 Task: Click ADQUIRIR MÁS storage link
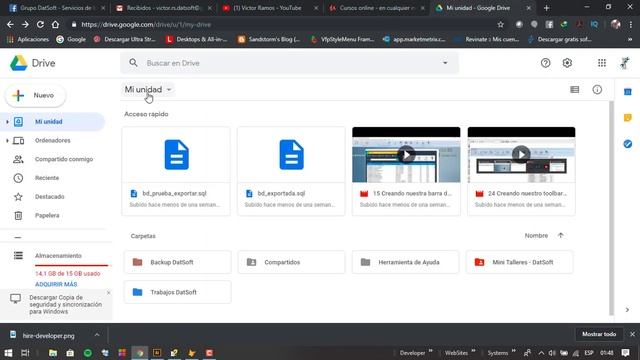click(x=56, y=284)
